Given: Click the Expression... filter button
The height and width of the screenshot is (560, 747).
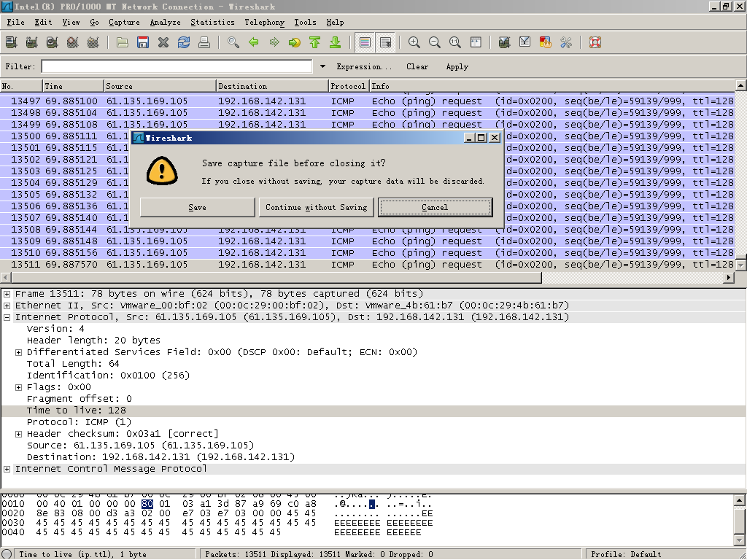Looking at the screenshot, I should tap(364, 66).
